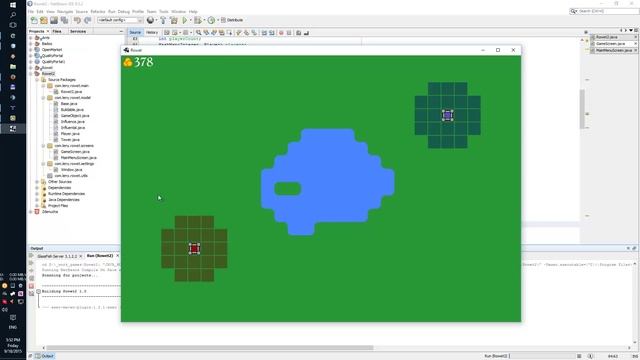
Task: Switch to the Files tab
Action: pos(57,31)
